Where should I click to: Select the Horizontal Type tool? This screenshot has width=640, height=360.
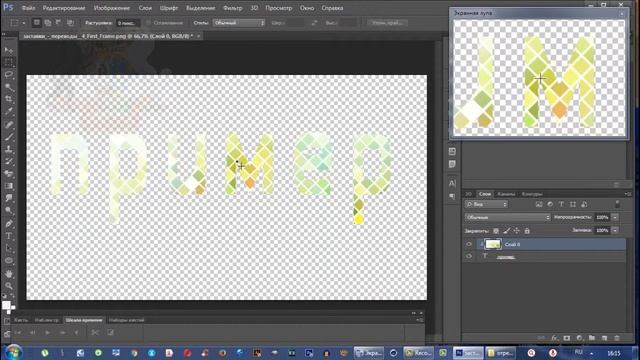pos(9,236)
